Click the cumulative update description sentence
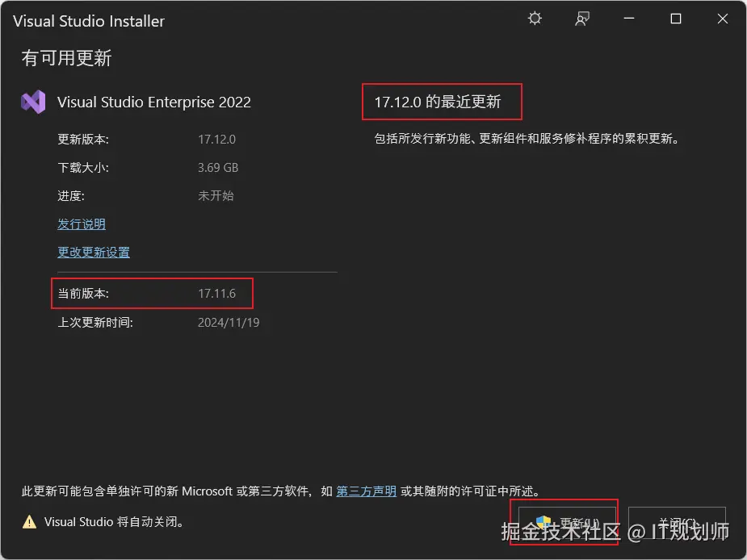This screenshot has height=560, width=747. pyautogui.click(x=527, y=139)
